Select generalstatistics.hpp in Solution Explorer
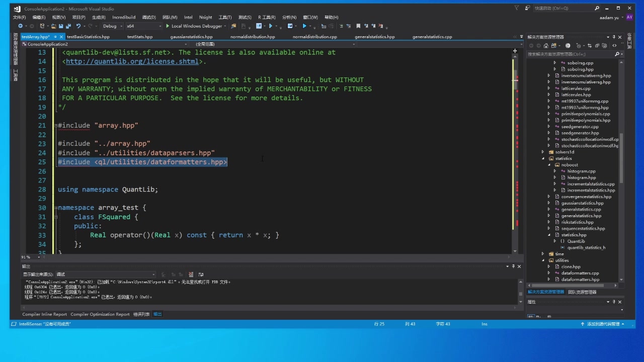644x362 pixels. click(x=581, y=216)
